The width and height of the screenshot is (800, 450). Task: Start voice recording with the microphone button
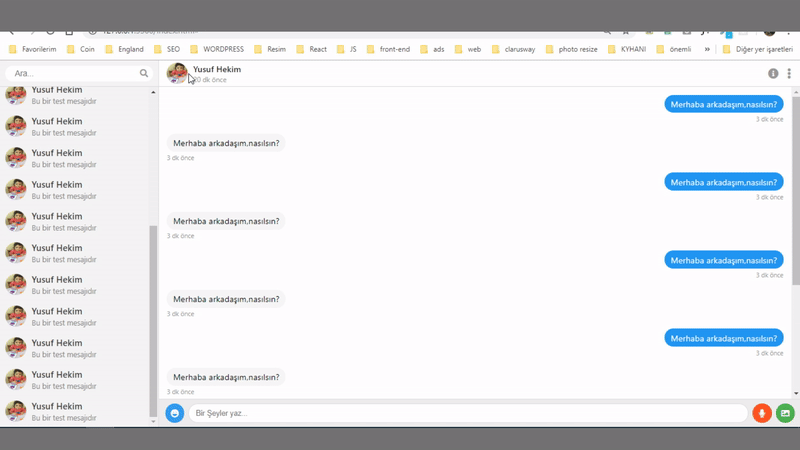click(x=762, y=413)
